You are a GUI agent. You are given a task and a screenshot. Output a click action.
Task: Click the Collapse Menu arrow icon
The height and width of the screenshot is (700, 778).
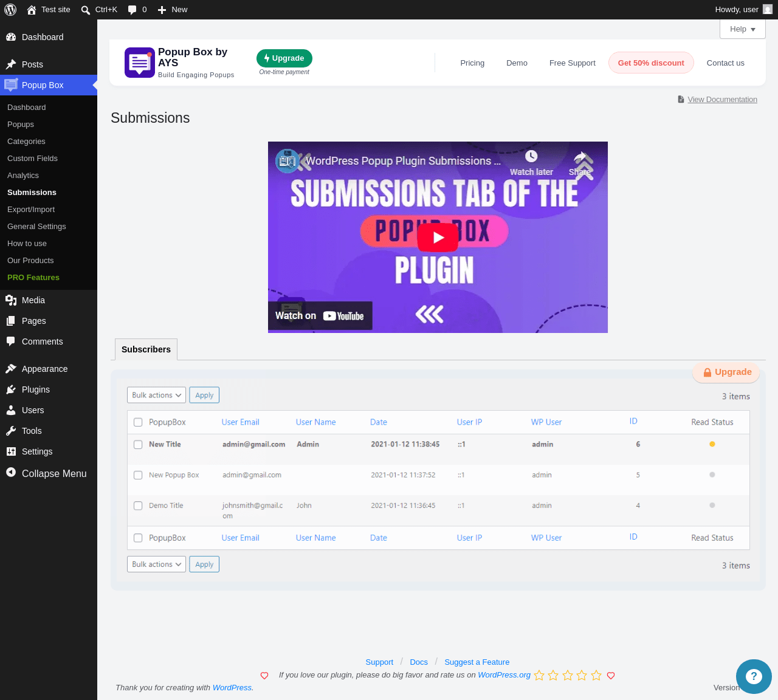[x=11, y=472]
